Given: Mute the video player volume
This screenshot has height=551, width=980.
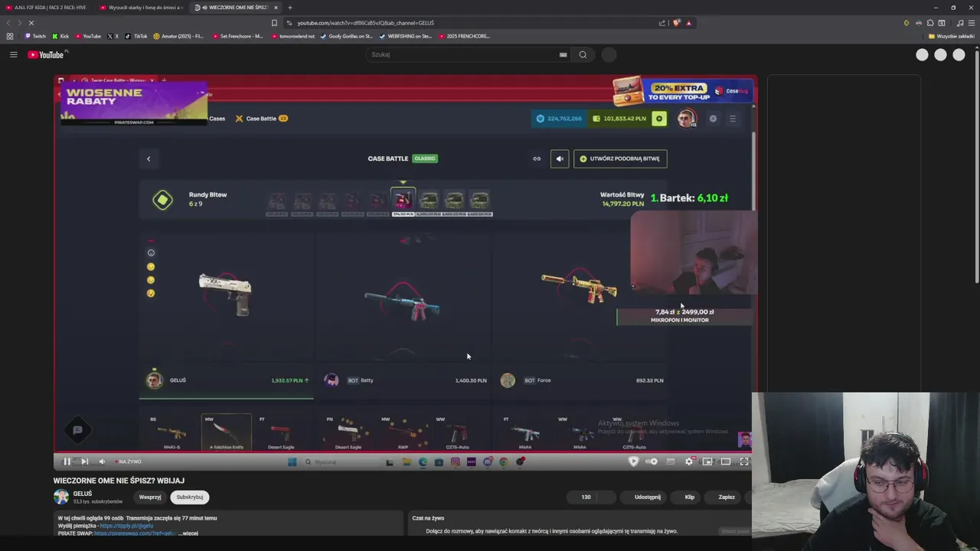Looking at the screenshot, I should (x=102, y=461).
